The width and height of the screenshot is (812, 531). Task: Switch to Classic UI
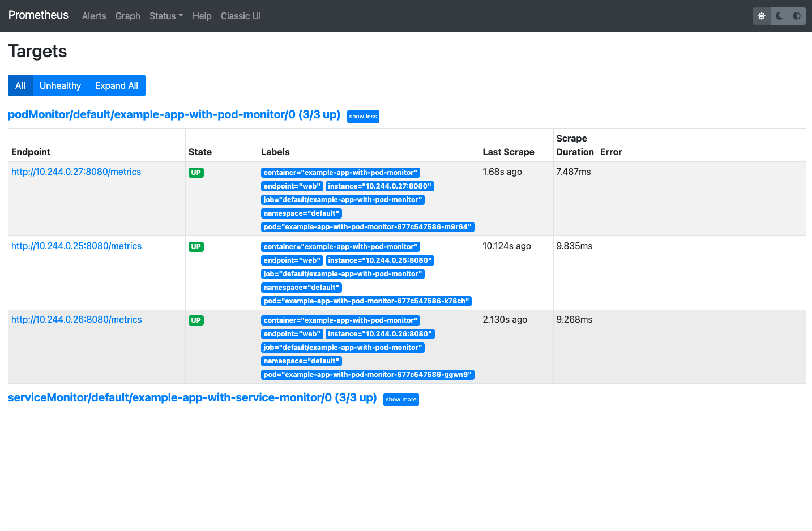click(x=241, y=16)
